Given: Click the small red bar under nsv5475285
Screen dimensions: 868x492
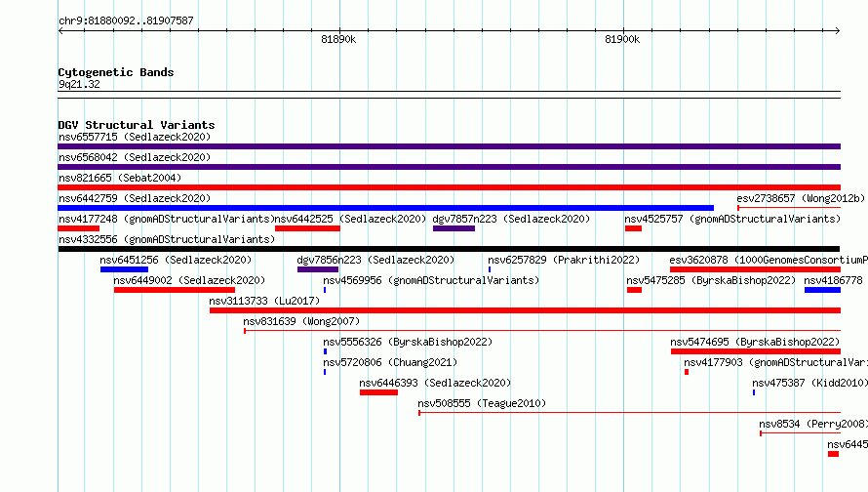Looking at the screenshot, I should (634, 290).
